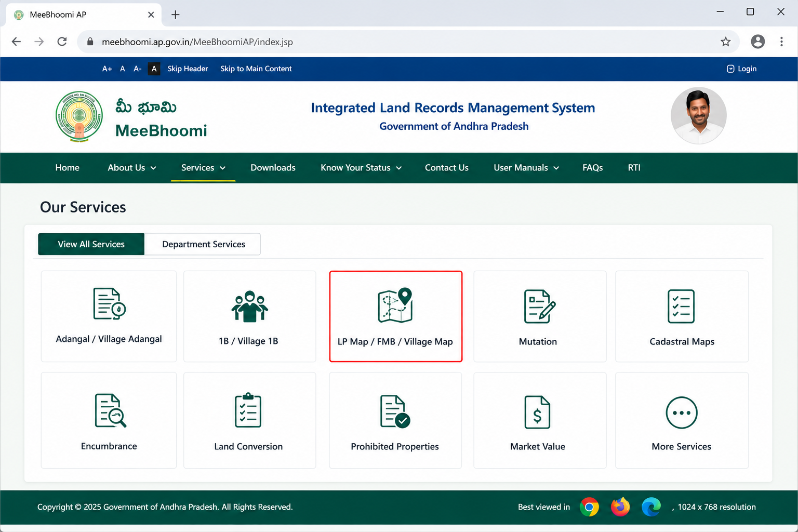
Task: Click the Firefox browser icon in footer
Action: 620,507
